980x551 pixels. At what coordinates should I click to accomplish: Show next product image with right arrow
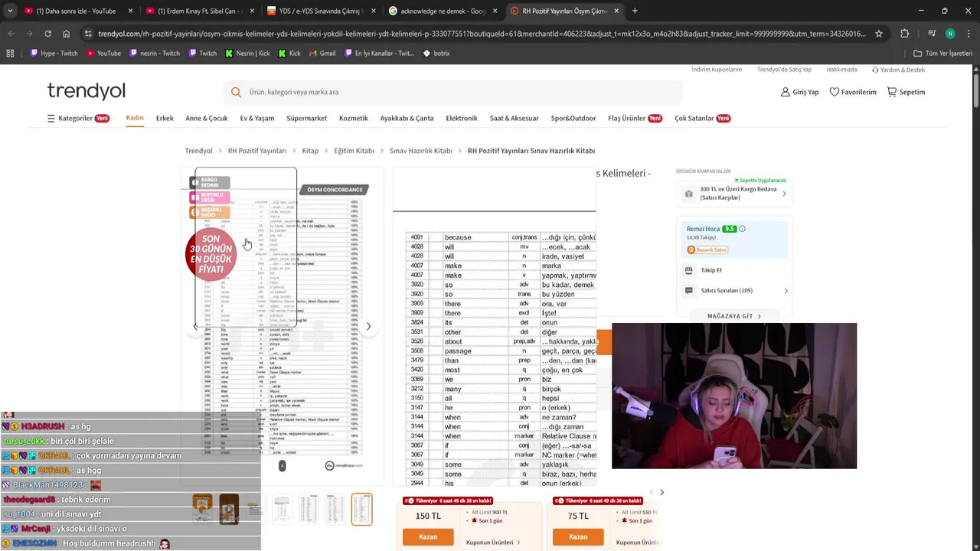pyautogui.click(x=368, y=327)
